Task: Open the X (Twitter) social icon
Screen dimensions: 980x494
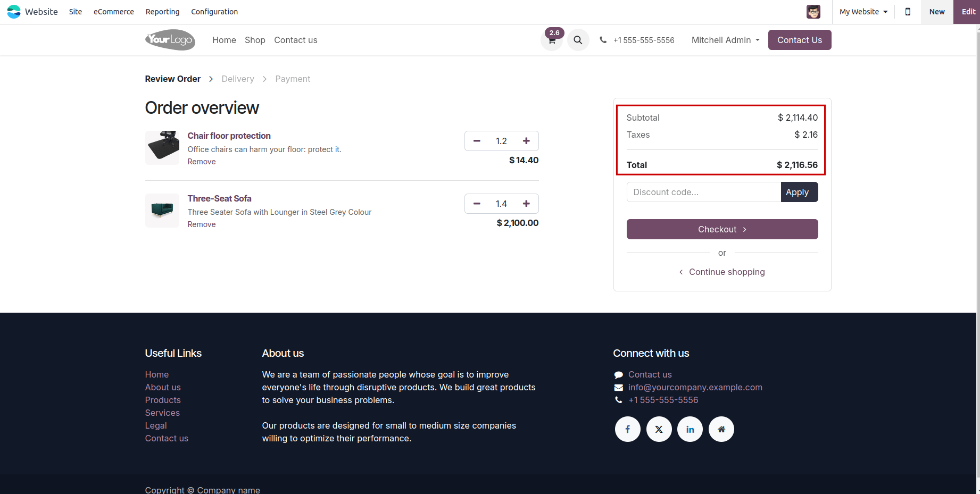Action: click(x=659, y=429)
